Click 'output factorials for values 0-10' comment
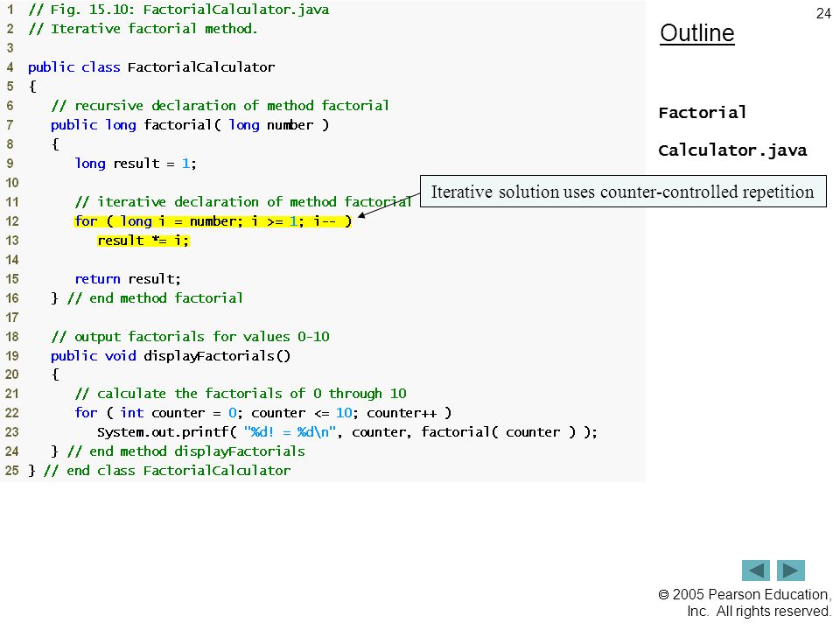The height and width of the screenshot is (630, 840). [190, 336]
